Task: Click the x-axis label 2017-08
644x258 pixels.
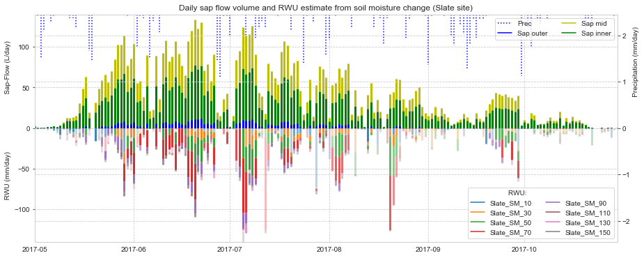Action: (329, 250)
